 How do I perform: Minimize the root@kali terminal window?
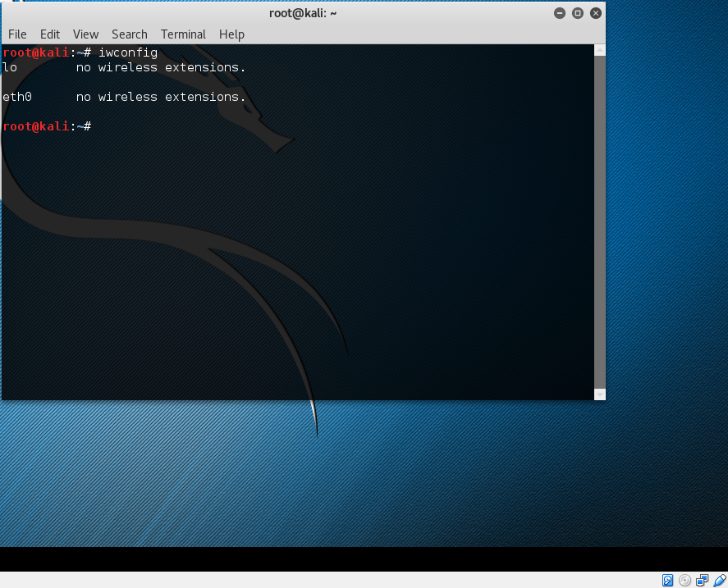tap(560, 13)
